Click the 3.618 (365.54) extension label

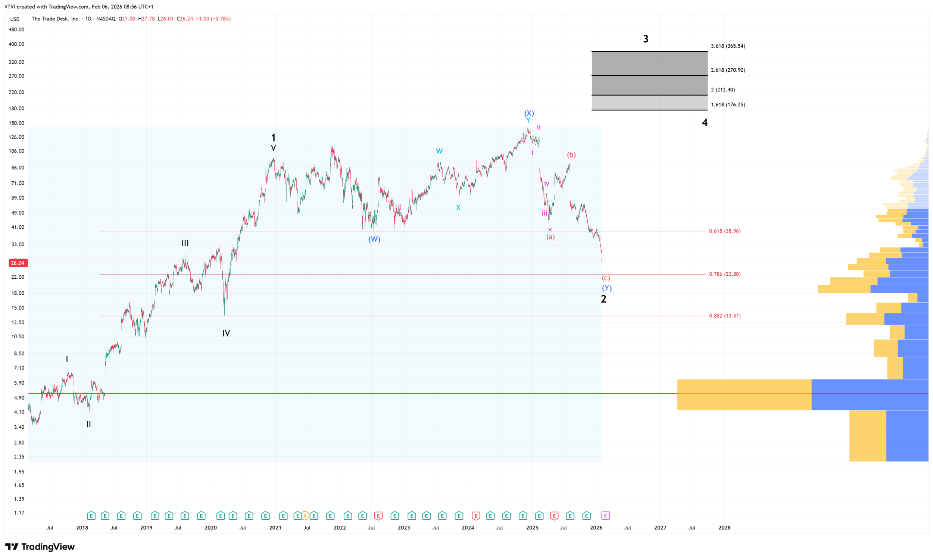[x=728, y=46]
